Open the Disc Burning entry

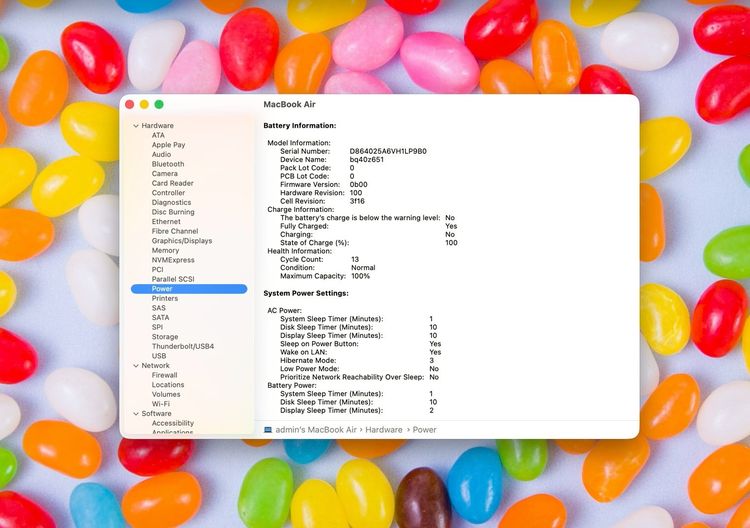pos(173,212)
